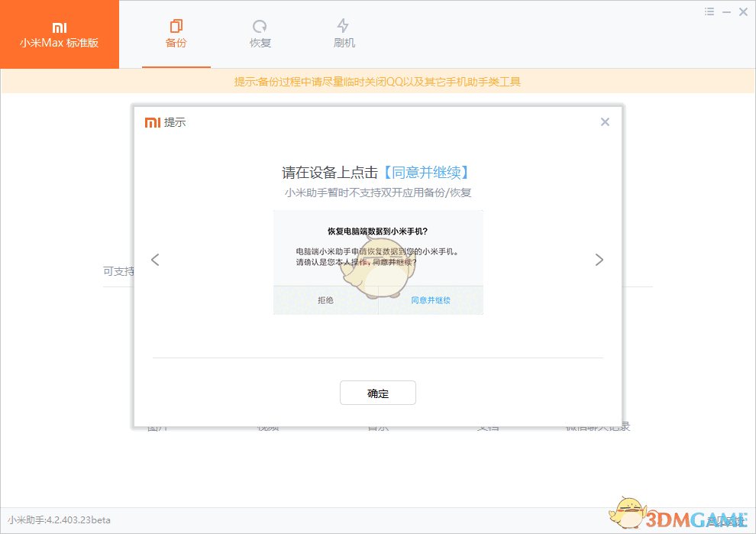Click the 小米助手暂时不支持双开应用备份/恢复 note

[378, 193]
